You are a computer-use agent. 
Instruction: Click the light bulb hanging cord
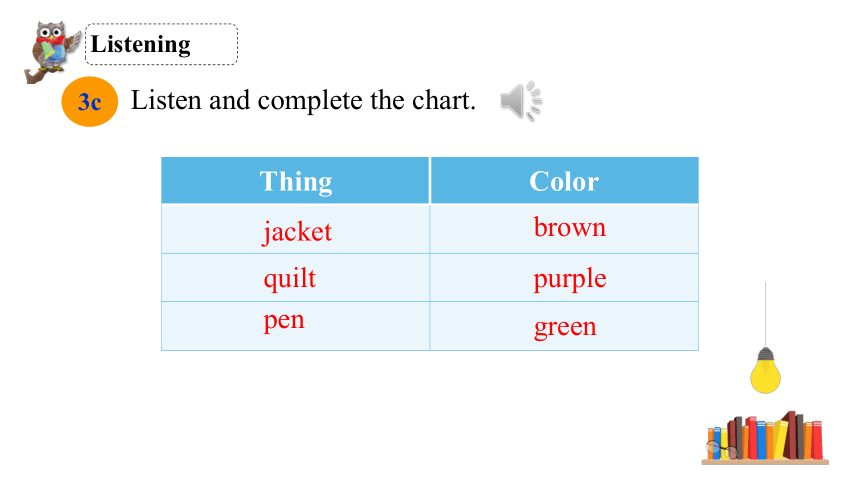coord(765,315)
